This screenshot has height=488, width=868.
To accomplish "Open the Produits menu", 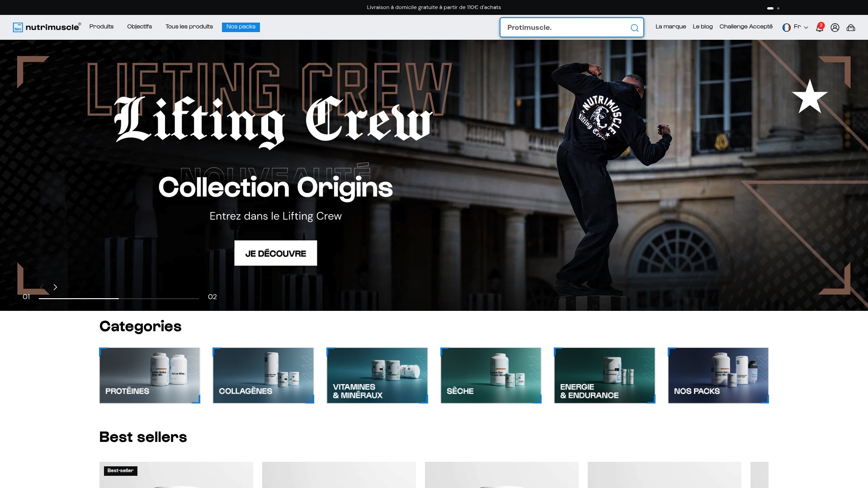I will tap(101, 27).
